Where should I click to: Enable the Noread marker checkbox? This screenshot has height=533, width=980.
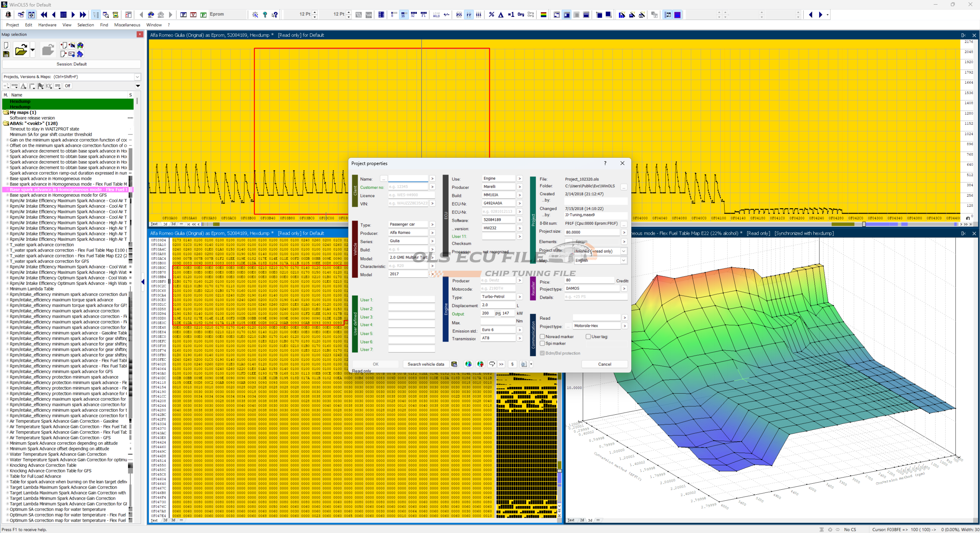point(542,337)
